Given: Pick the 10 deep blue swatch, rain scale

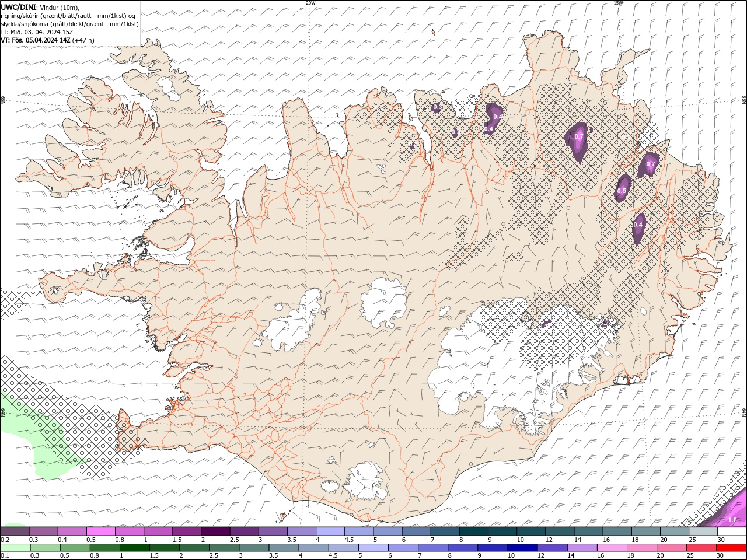Looking at the screenshot, I should coord(522,548).
